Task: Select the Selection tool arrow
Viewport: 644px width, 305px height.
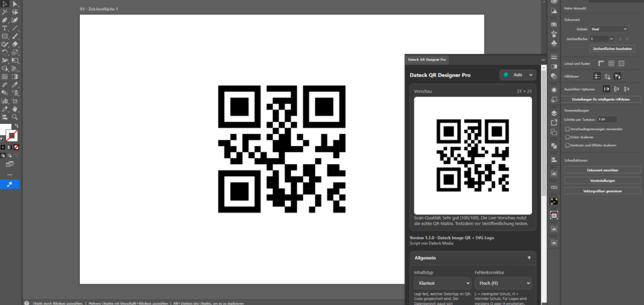Action: coord(5,4)
